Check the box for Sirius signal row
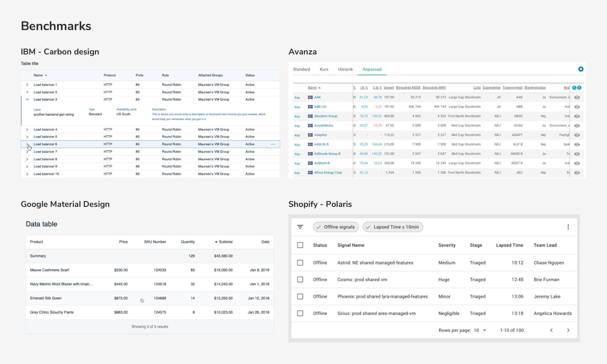Viewport: 607px width, 364px height. [300, 313]
